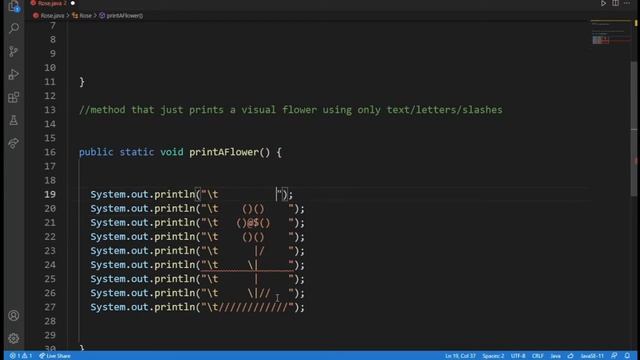Open the Run and Debug view
Image resolution: width=640 pixels, height=360 pixels.
point(14,74)
